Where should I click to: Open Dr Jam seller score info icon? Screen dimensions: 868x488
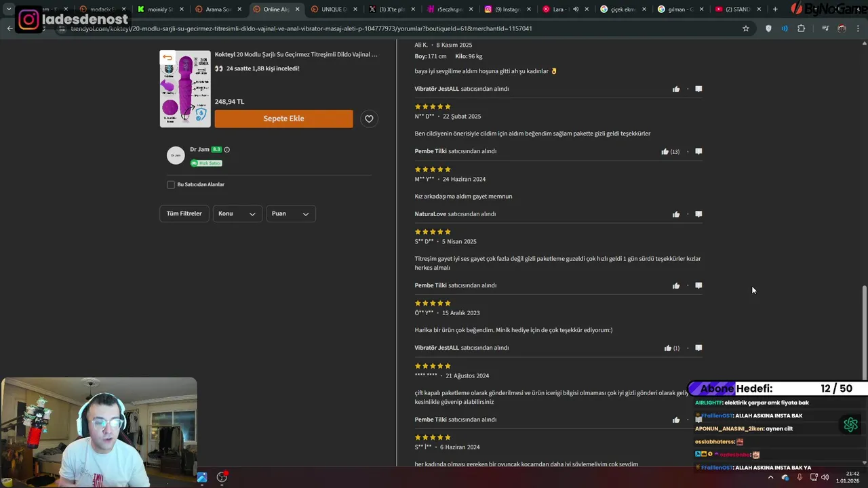point(226,150)
